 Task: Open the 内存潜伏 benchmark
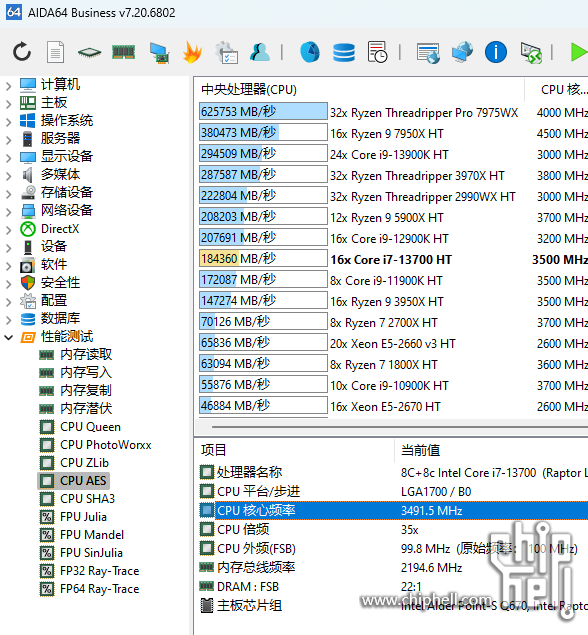86,408
